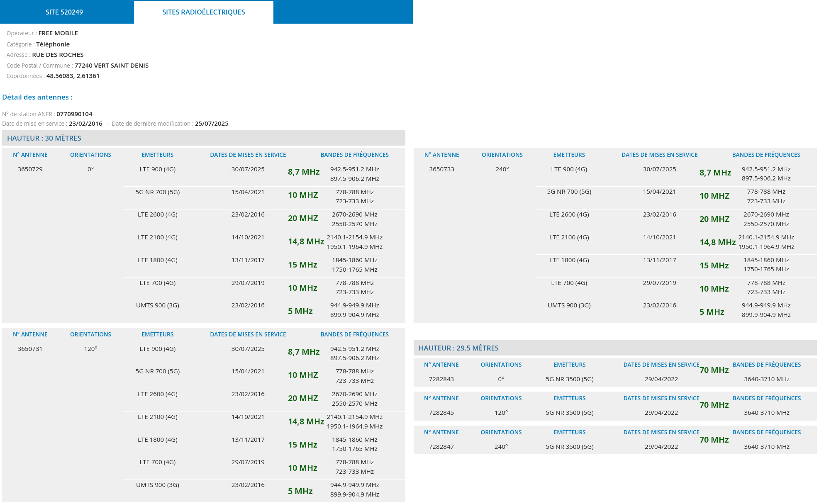Select antenna number 3650729

[x=30, y=169]
